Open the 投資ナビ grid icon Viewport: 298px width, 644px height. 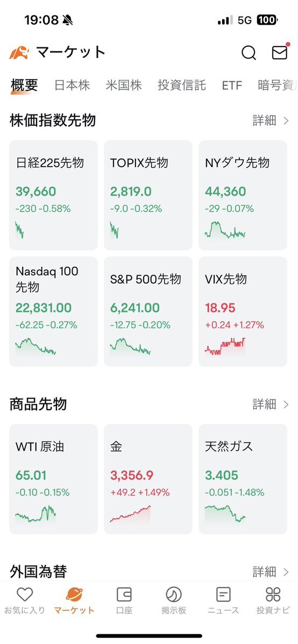[x=273, y=594]
